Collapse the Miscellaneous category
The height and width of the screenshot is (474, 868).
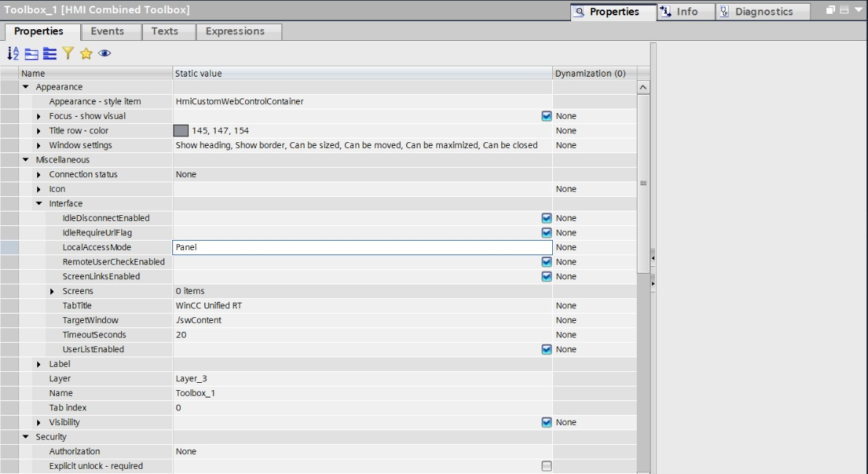(x=26, y=160)
